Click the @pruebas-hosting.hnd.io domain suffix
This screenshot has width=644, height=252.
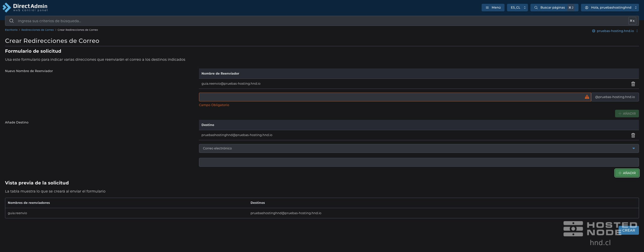point(615,97)
